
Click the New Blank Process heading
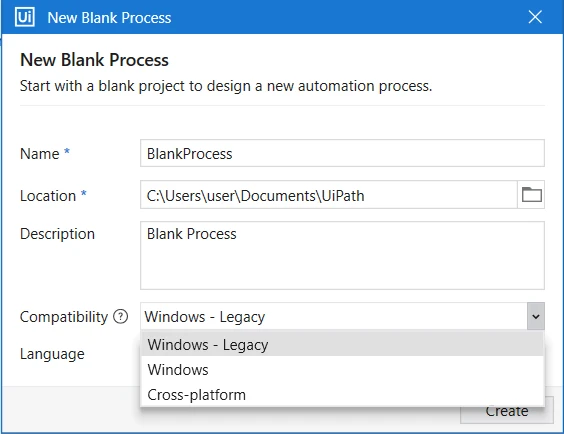coord(94,60)
